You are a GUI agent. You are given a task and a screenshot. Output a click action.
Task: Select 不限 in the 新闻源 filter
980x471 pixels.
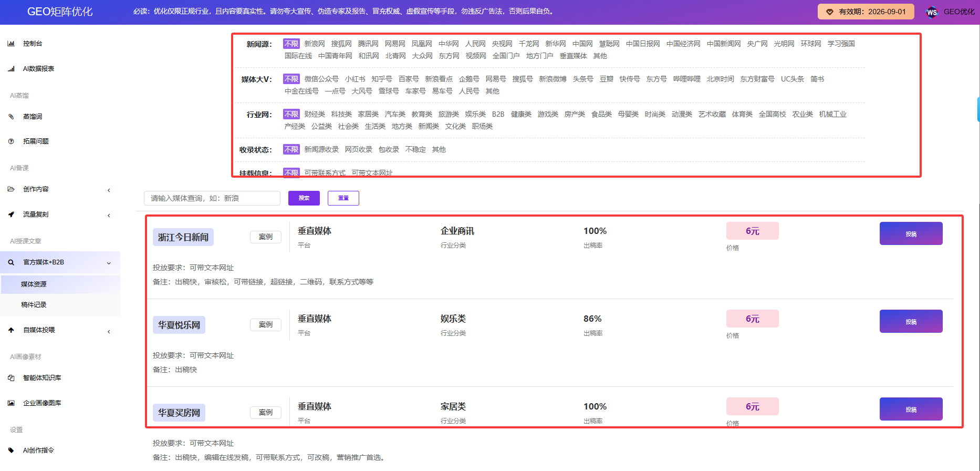pyautogui.click(x=291, y=44)
